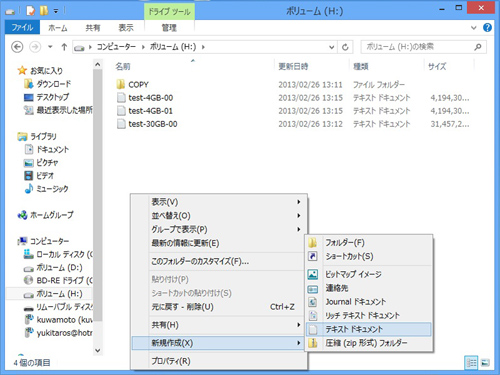Create a new ショートカット(S) from submenu
The height and width of the screenshot is (375, 500).
369,256
